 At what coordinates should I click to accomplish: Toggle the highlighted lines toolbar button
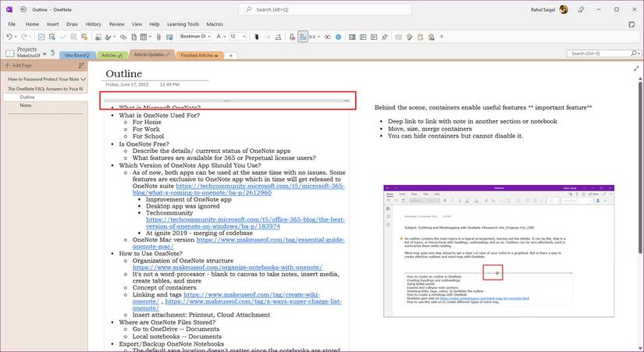coord(303,37)
